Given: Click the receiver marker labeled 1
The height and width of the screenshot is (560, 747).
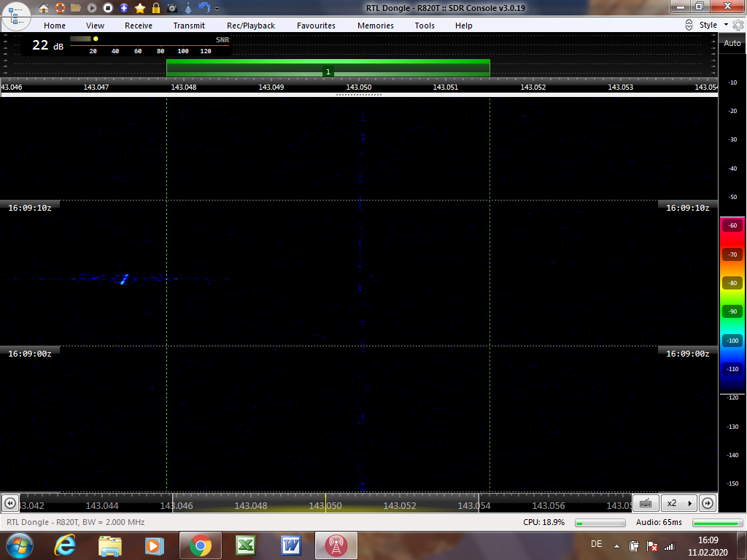Looking at the screenshot, I should (328, 72).
